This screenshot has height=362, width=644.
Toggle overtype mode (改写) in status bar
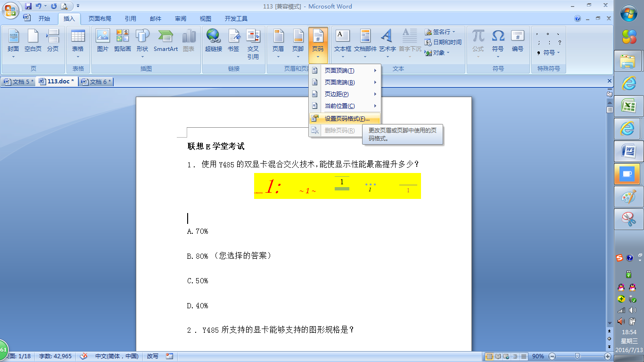(x=153, y=356)
